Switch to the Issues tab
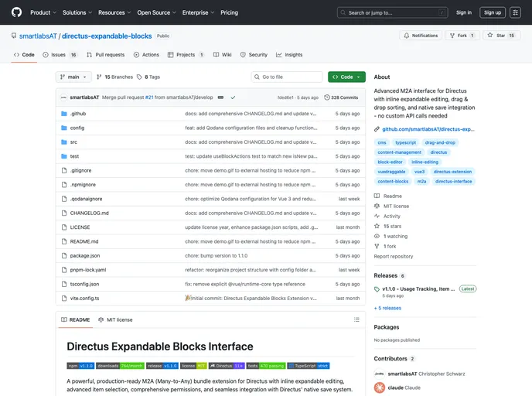Viewport: 532px width, 396px height. point(60,55)
